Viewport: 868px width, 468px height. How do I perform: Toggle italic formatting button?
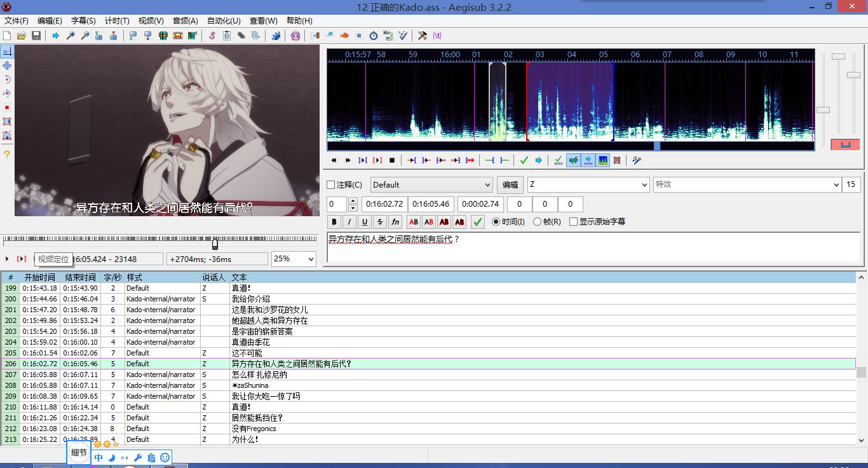coord(349,222)
